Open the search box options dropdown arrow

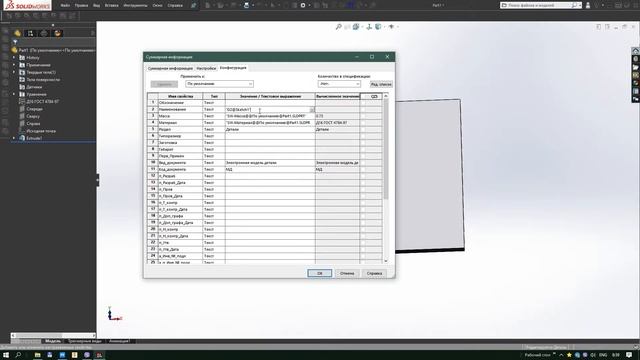580,5
